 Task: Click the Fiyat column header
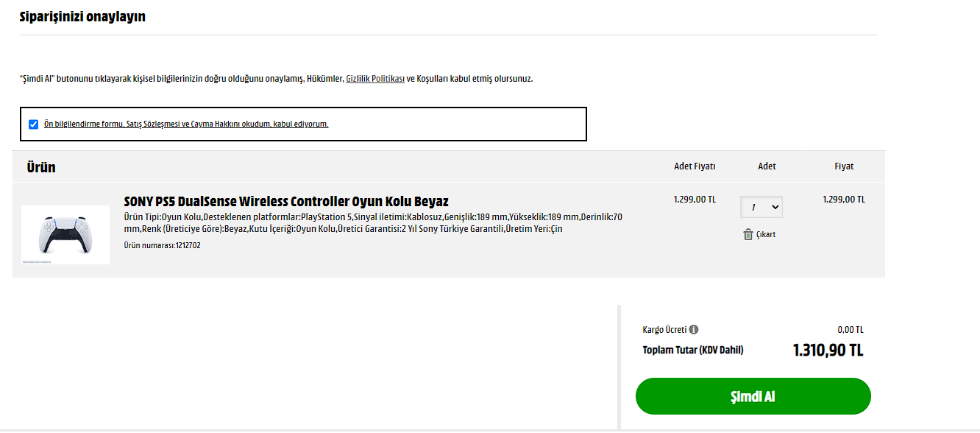click(x=844, y=166)
